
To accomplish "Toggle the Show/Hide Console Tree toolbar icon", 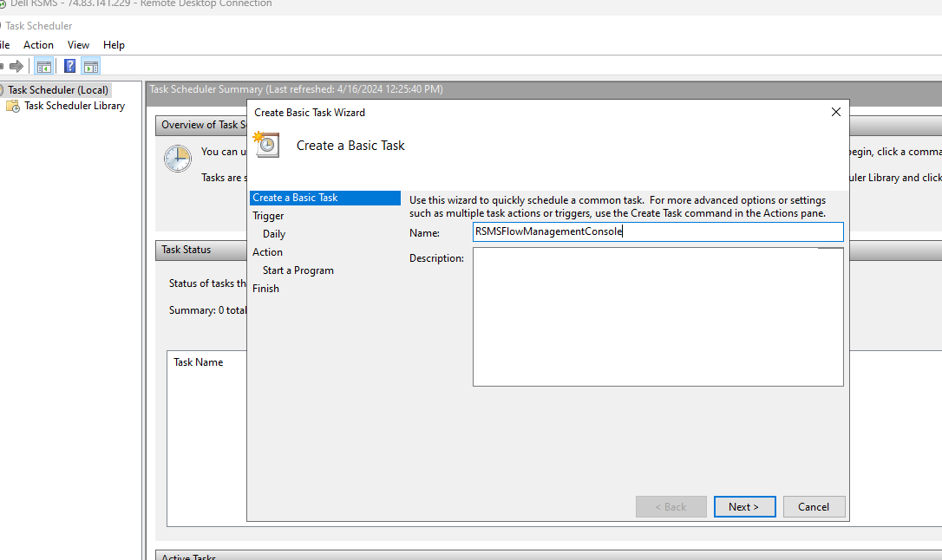I will 44,66.
